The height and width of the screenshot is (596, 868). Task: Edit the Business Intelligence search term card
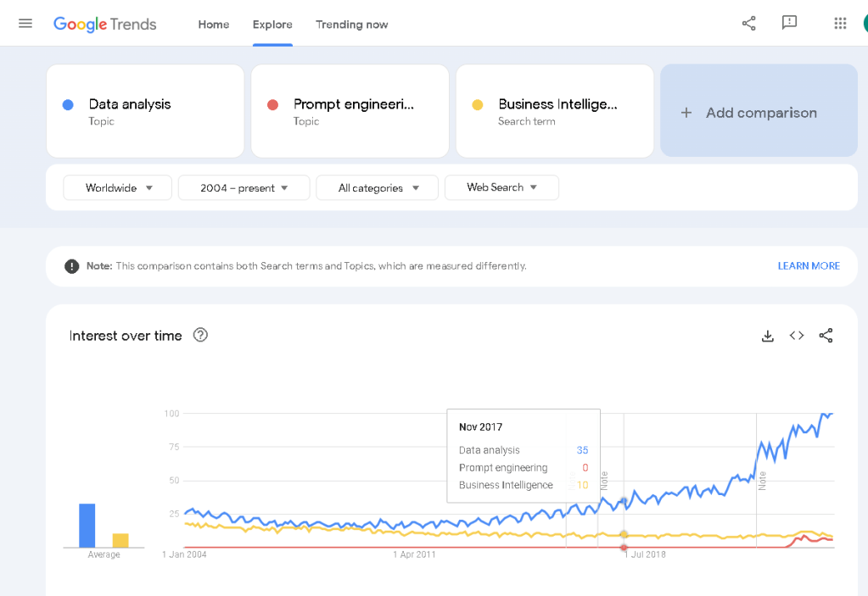[555, 111]
